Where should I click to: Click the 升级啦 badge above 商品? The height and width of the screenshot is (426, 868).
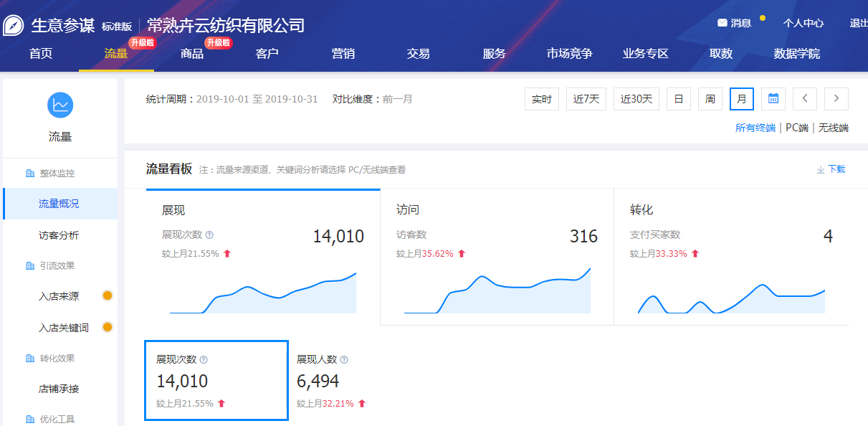point(219,43)
